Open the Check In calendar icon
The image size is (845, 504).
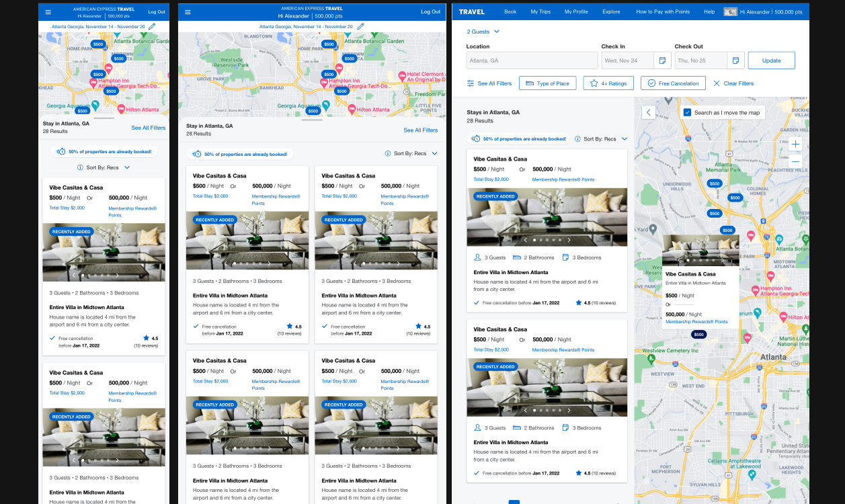pos(662,60)
